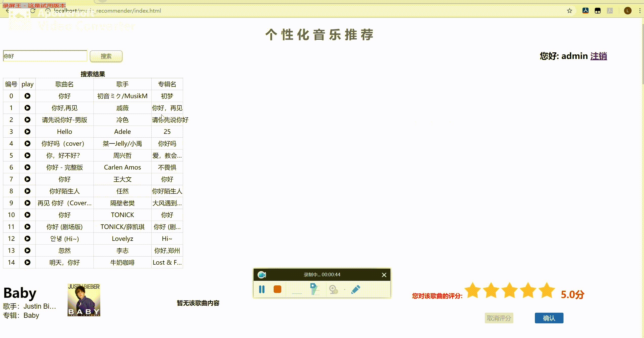Click the recorder's webcam icon
This screenshot has width=644, height=338.
point(333,289)
